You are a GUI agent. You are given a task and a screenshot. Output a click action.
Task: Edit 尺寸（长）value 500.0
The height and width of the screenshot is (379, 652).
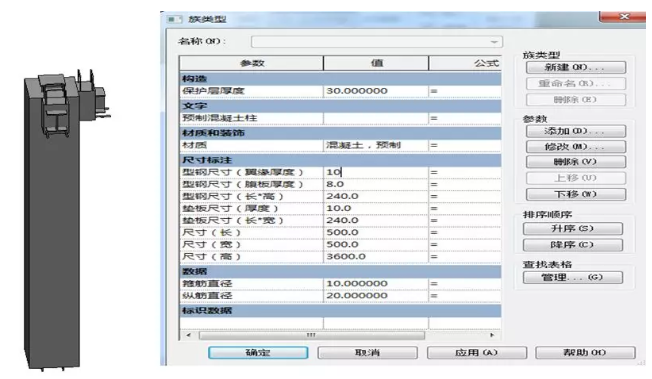375,233
